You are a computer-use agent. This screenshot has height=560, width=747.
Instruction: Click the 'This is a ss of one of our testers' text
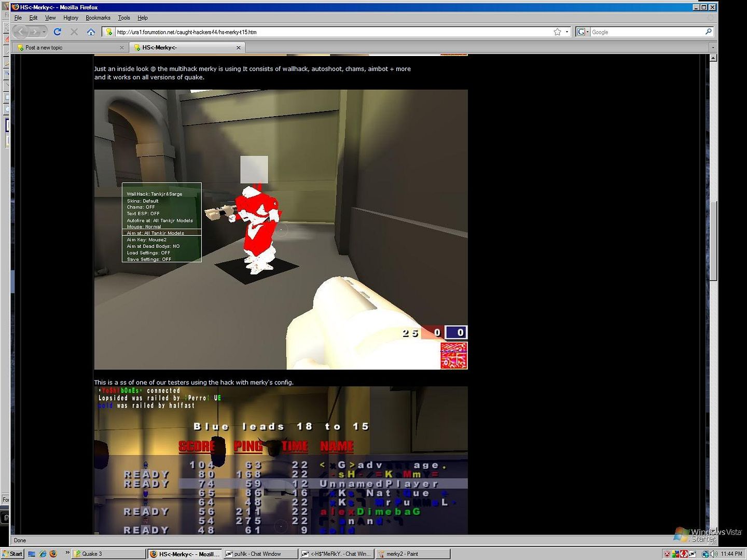click(x=193, y=382)
